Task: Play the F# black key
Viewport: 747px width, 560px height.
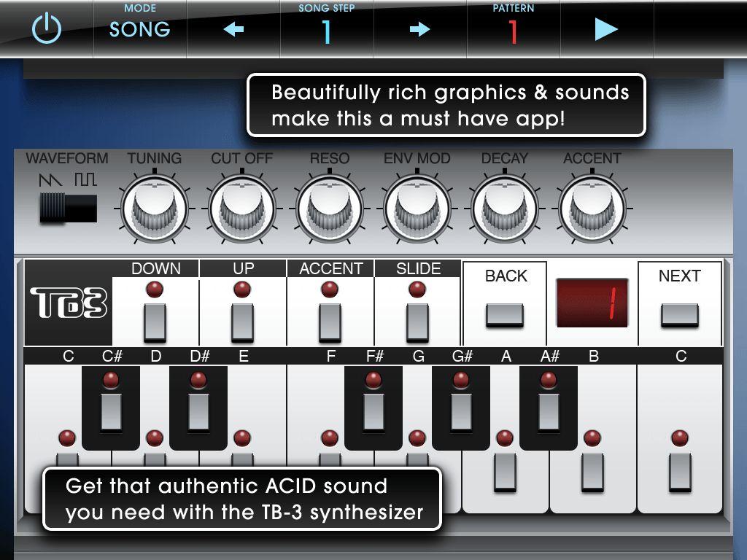Action: (373, 408)
